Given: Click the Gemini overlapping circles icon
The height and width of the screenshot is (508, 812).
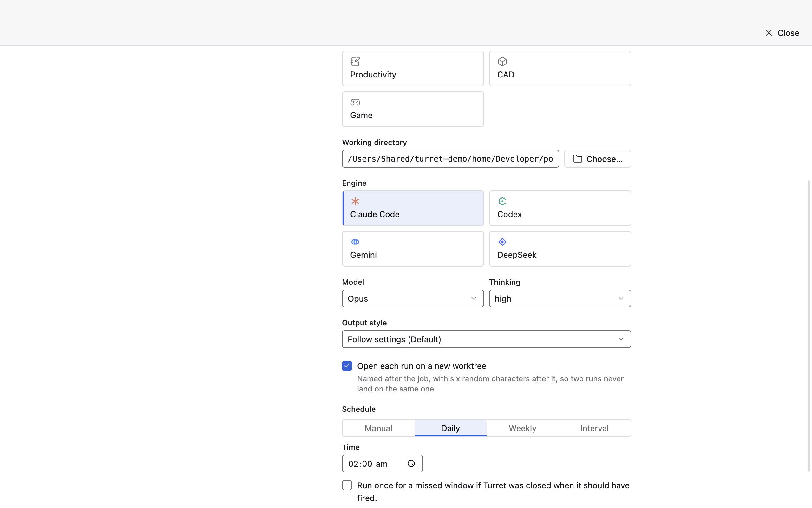Looking at the screenshot, I should [x=355, y=242].
